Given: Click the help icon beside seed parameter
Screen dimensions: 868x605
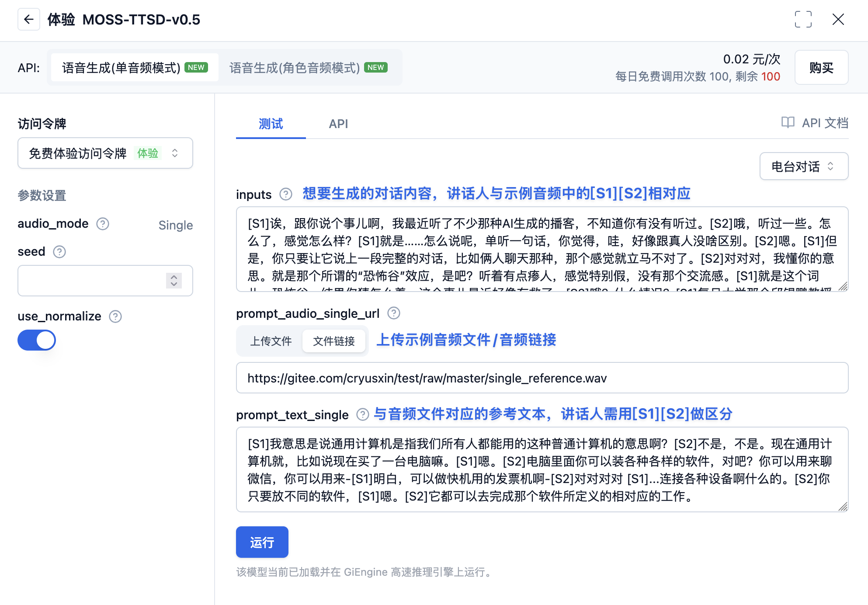Looking at the screenshot, I should tap(59, 252).
